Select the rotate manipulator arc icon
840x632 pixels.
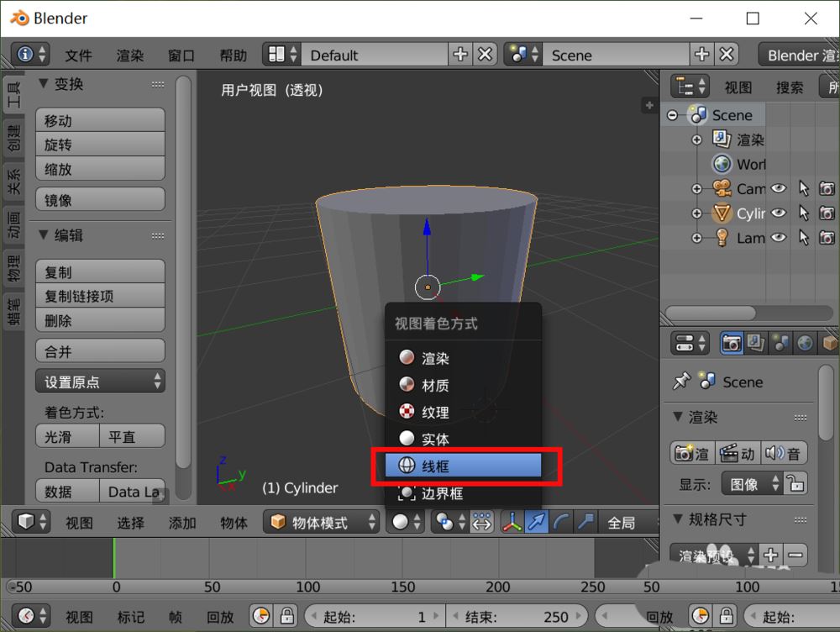coord(559,521)
